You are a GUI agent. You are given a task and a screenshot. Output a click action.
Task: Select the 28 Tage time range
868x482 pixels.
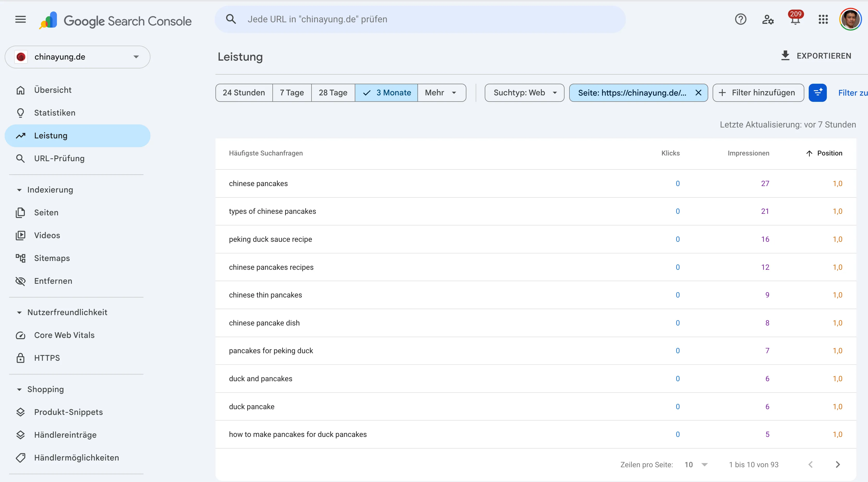[333, 93]
